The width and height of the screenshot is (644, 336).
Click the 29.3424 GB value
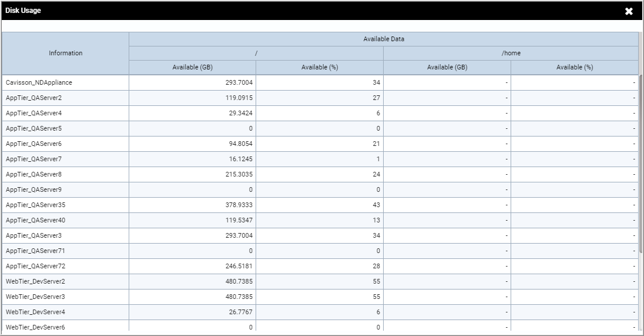coord(241,113)
